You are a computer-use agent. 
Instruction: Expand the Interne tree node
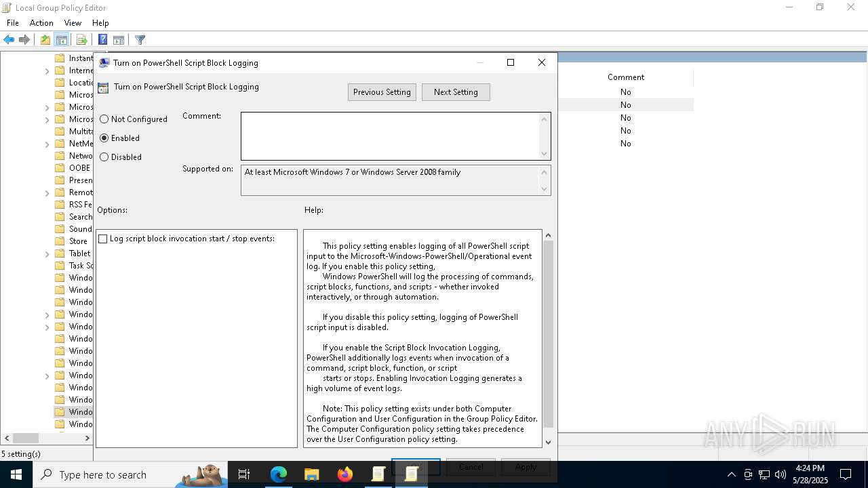(x=47, y=71)
